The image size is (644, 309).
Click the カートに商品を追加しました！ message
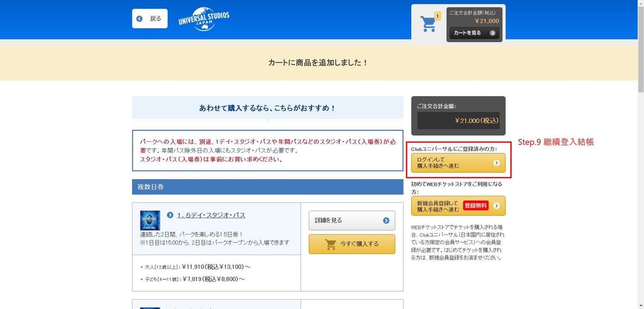click(x=318, y=63)
